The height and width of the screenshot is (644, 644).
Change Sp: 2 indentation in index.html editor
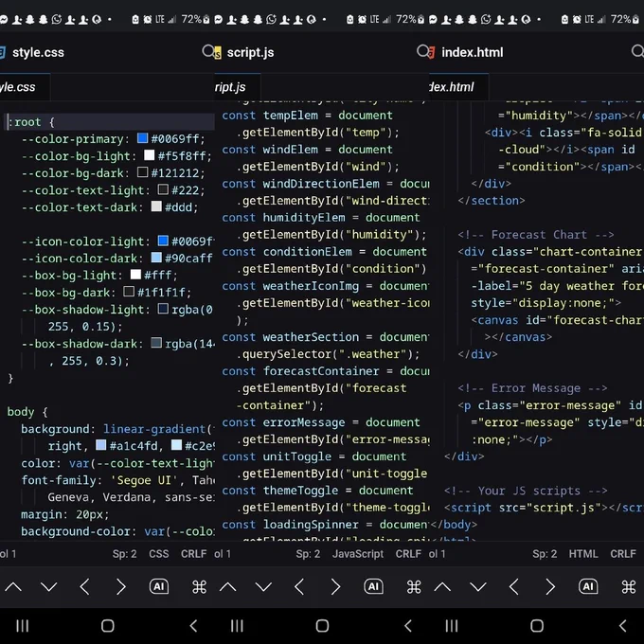point(545,554)
